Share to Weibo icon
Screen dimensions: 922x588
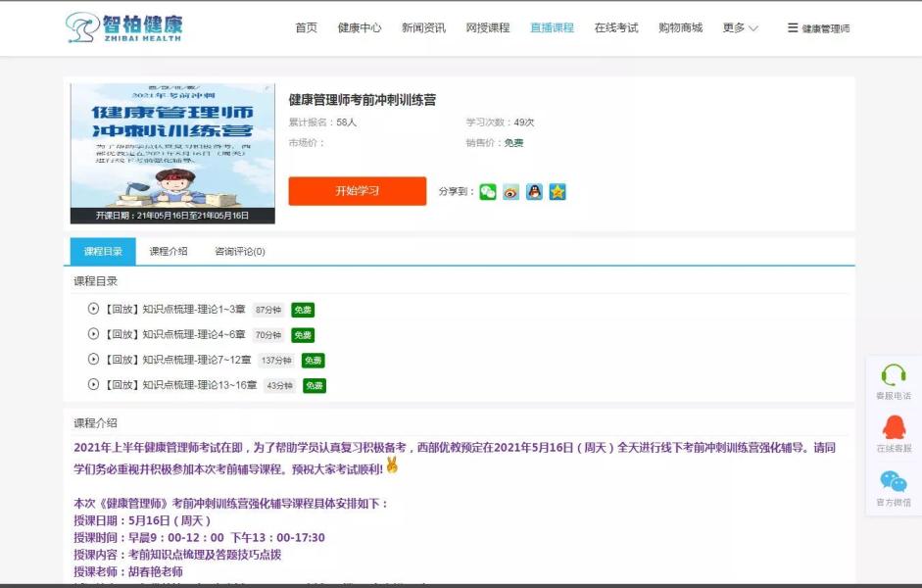pos(511,192)
